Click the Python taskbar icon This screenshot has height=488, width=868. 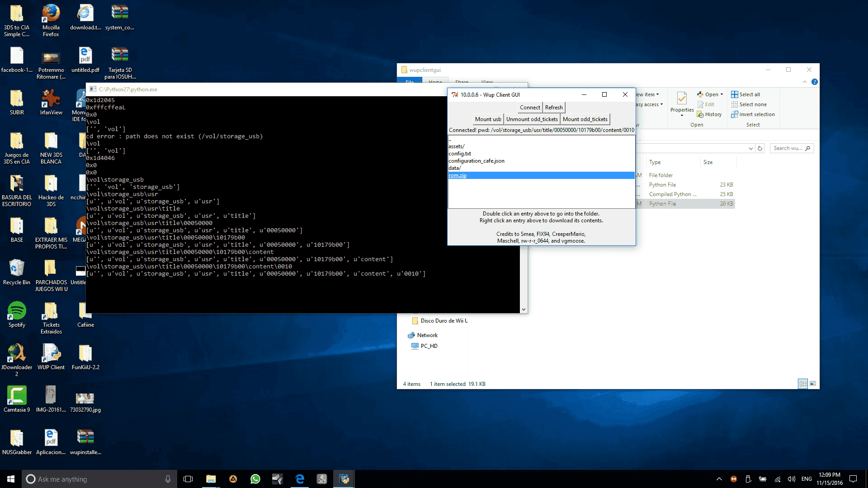[x=344, y=479]
